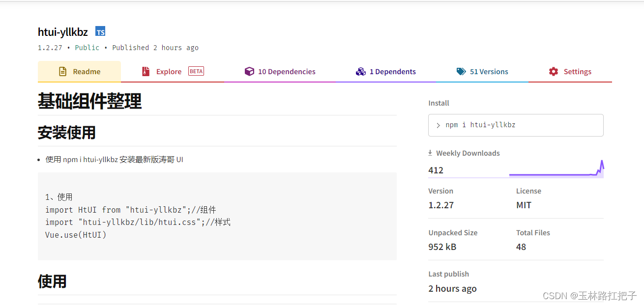Click the Public label under the title
The image size is (644, 305).
tap(87, 47)
